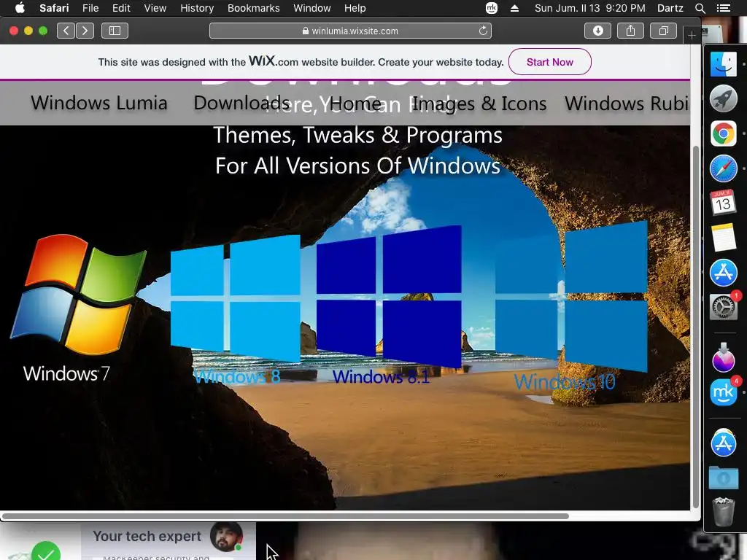Open the Safari menu
The image size is (747, 560).
click(x=54, y=8)
